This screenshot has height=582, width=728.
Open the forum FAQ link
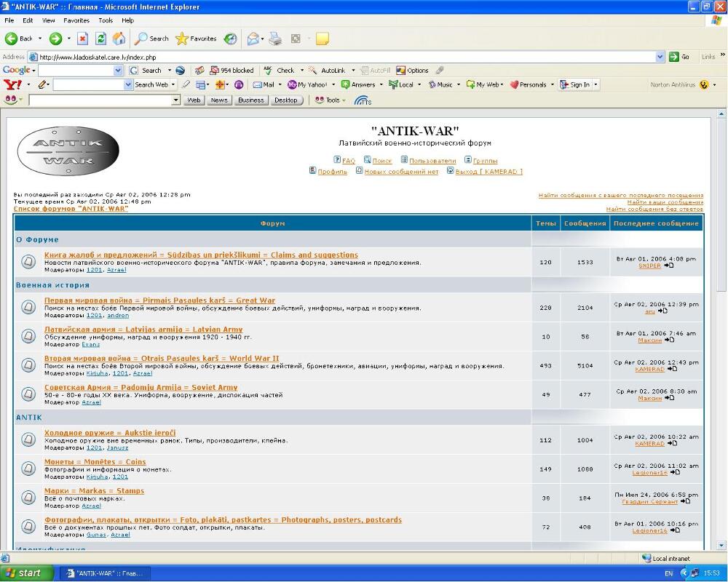[348, 161]
